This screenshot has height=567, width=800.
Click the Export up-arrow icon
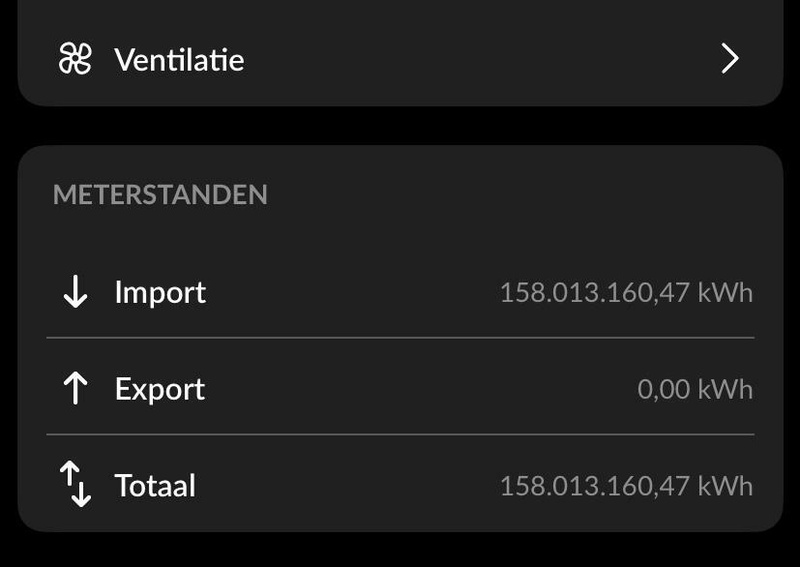75,388
